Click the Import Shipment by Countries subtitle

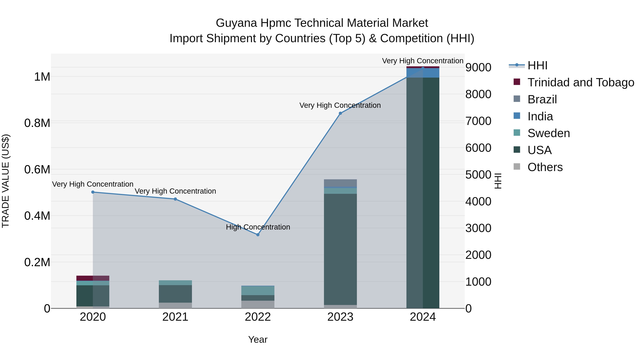click(x=322, y=38)
